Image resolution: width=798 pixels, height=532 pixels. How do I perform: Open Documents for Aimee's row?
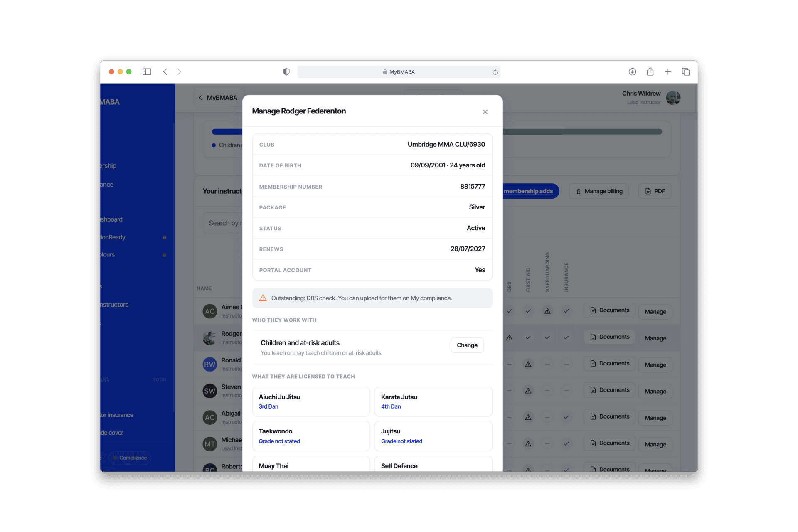coord(610,310)
